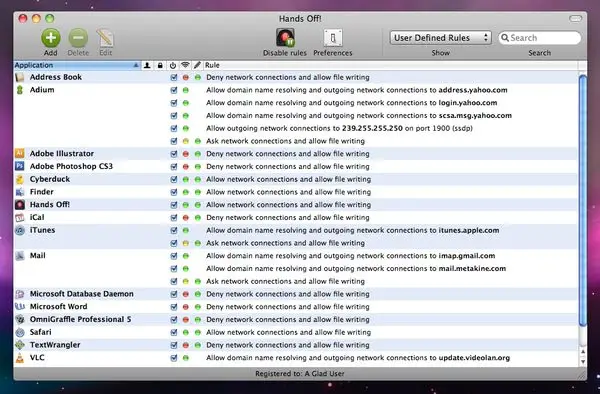Image resolution: width=600 pixels, height=394 pixels.
Task: Click the Delete rule toolbar icon
Action: pyautogui.click(x=78, y=37)
